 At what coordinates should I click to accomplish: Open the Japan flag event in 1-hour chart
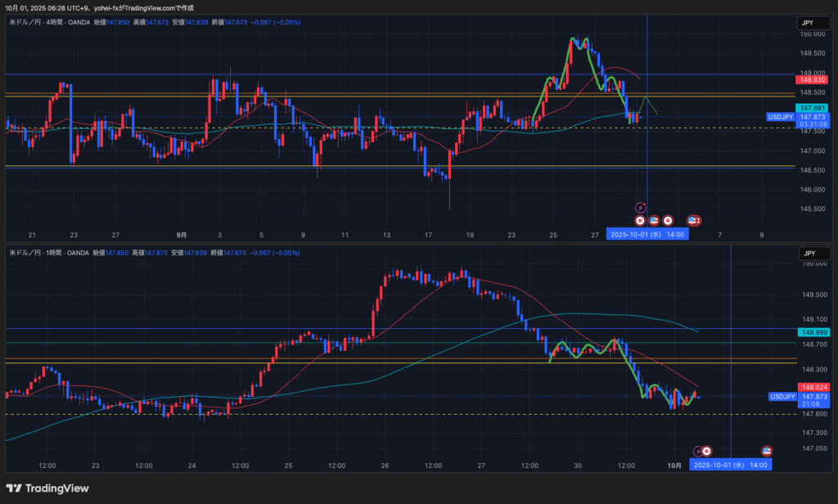(706, 451)
